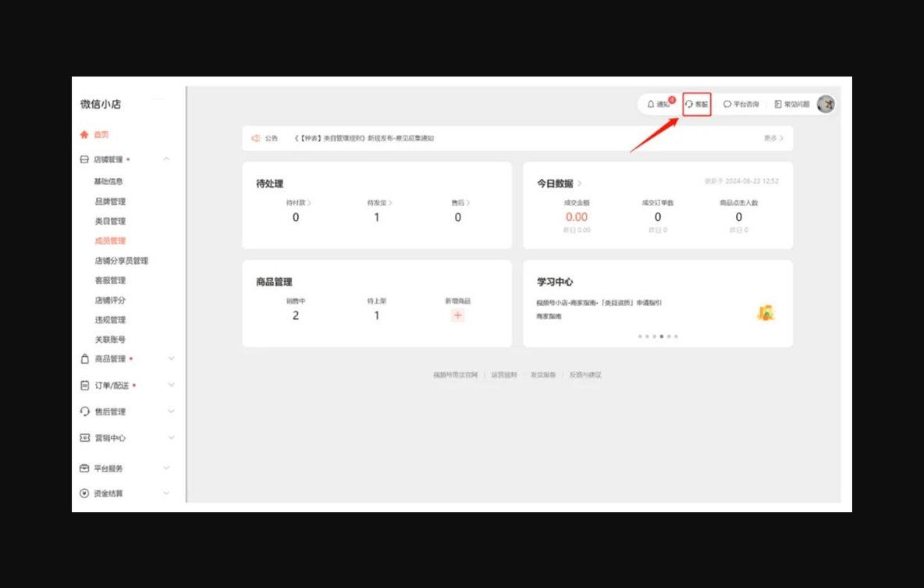Open 今日数据 today's data details
924x588 pixels.
(556, 184)
